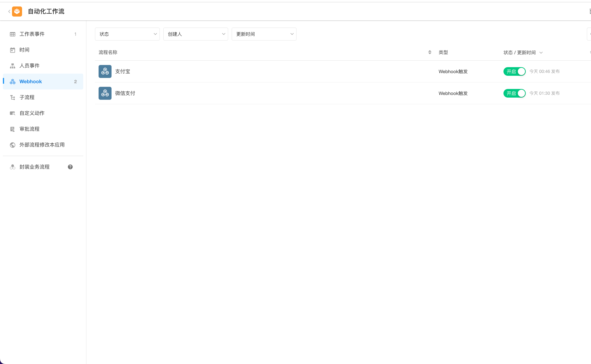Click the 工作表事件 table icon
The height and width of the screenshot is (364, 591).
coord(12,34)
